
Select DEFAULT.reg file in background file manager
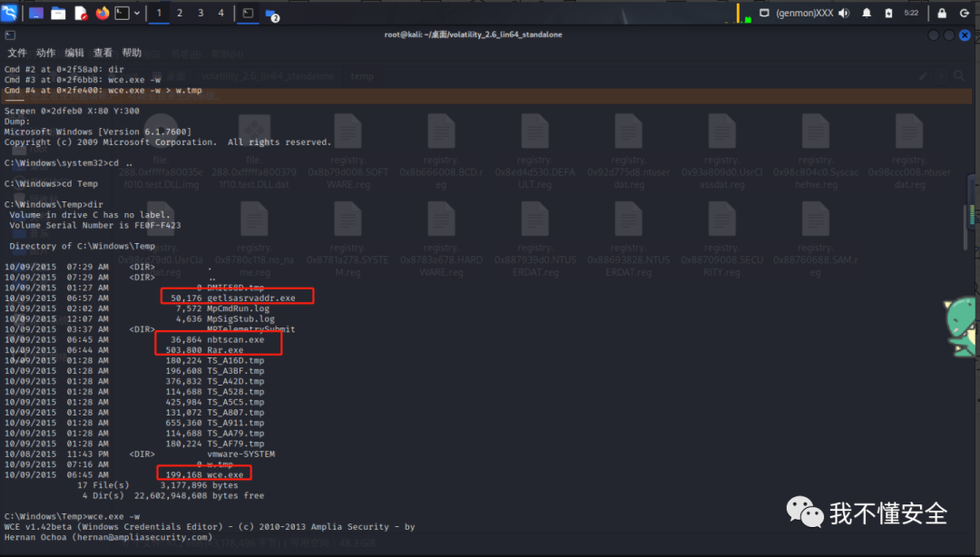point(535,152)
